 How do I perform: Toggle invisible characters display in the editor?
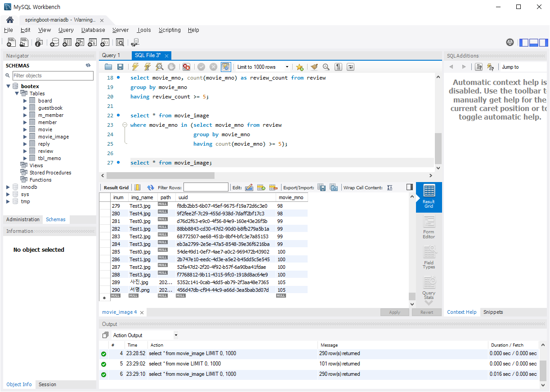tap(338, 67)
